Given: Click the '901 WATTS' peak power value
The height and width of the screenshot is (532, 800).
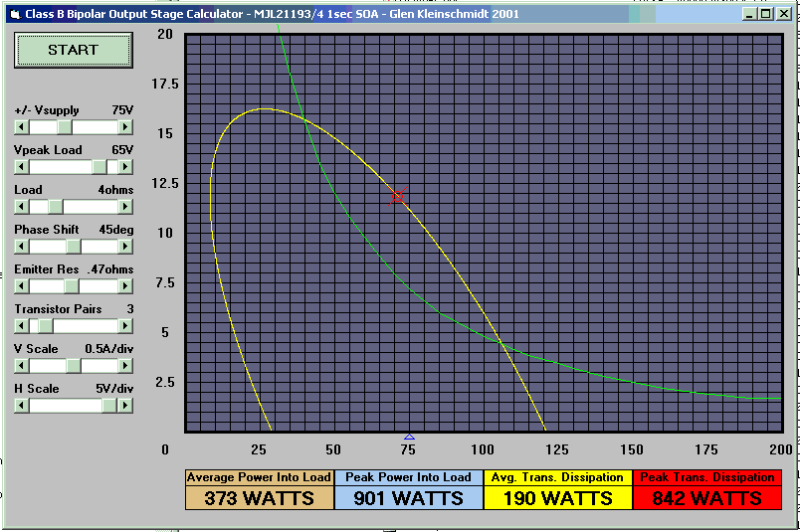Looking at the screenshot, I should pyautogui.click(x=408, y=498).
